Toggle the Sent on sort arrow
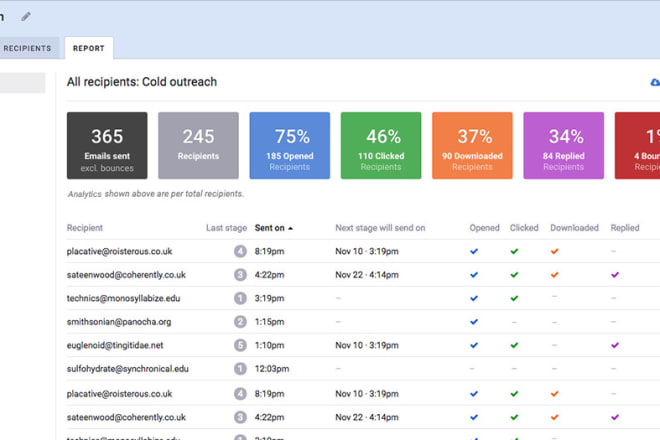660x440 pixels. point(290,228)
